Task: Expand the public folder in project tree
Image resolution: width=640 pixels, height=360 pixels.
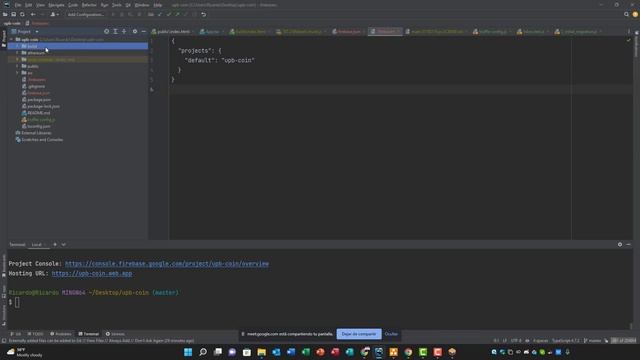Action: click(17, 66)
